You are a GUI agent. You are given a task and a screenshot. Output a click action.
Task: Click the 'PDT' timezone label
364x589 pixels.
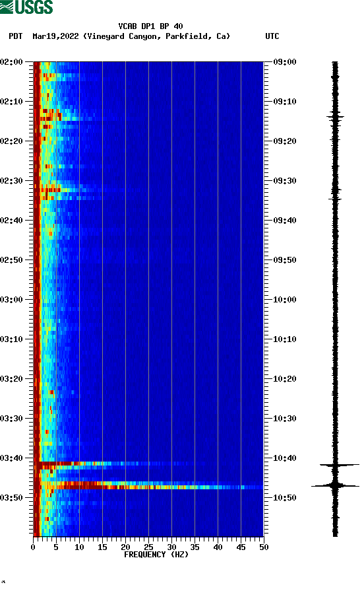click(15, 36)
